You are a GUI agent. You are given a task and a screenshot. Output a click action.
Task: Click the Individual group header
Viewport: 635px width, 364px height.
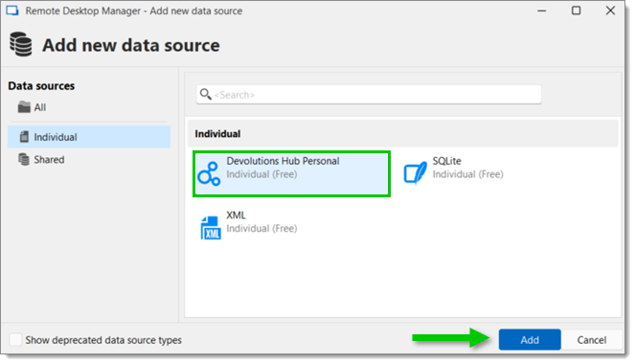click(403, 133)
